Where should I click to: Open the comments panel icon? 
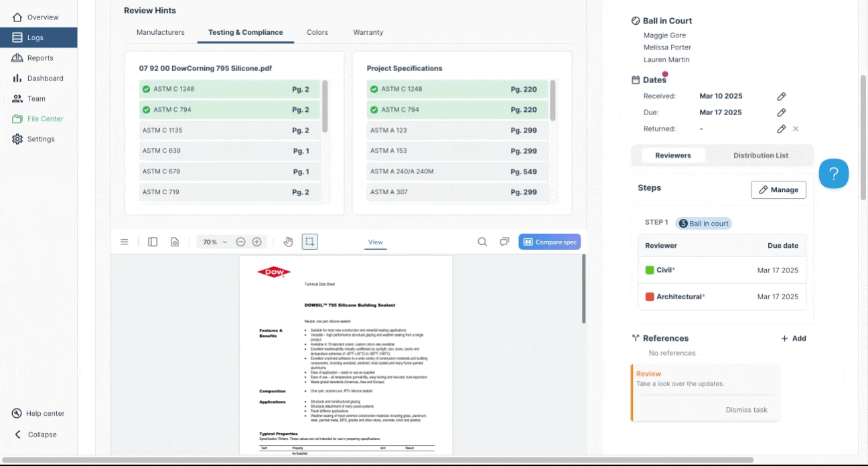[504, 242]
